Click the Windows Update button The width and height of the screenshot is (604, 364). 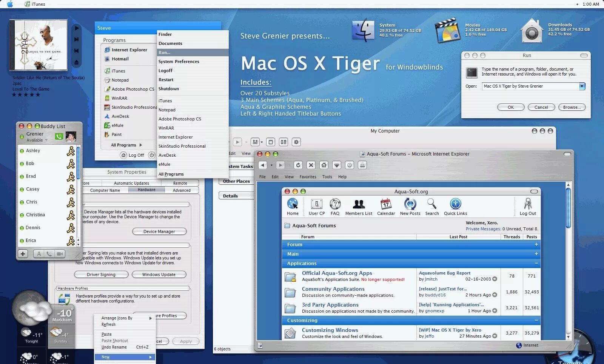point(159,275)
